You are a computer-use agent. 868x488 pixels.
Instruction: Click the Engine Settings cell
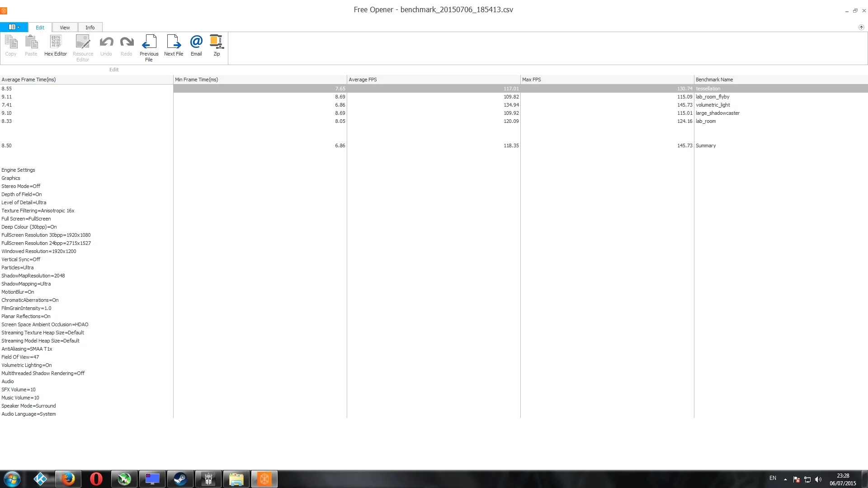click(x=86, y=170)
